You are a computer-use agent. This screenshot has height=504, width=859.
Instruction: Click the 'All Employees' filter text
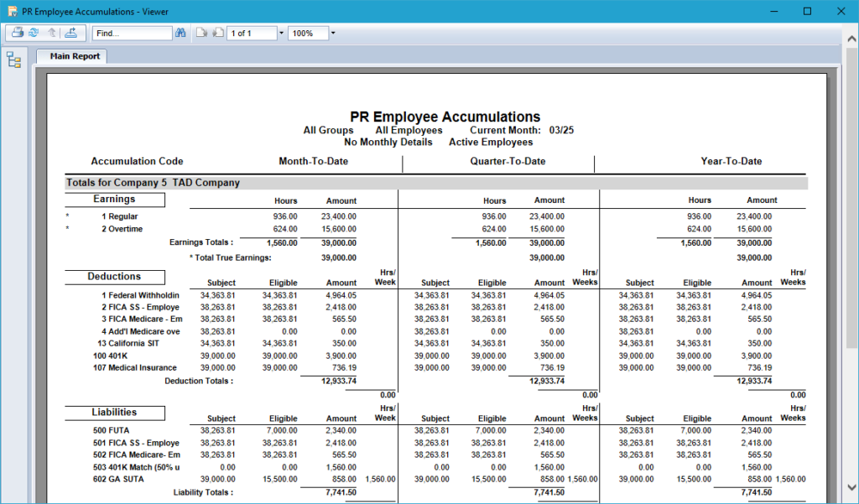409,130
